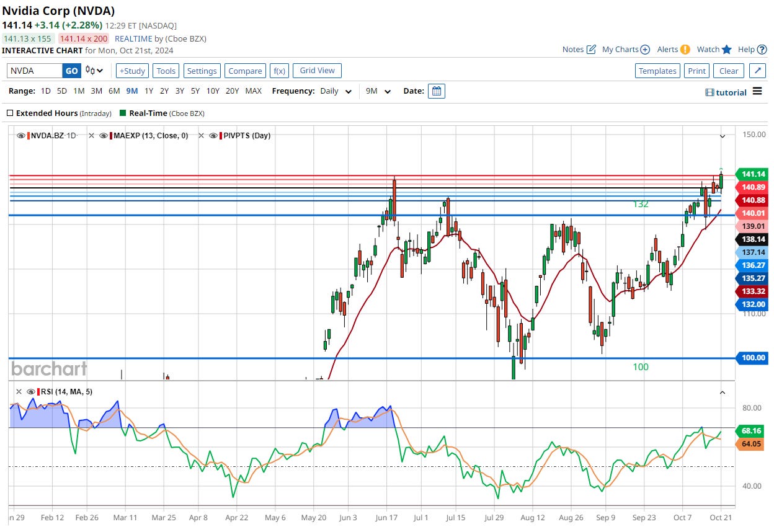The image size is (774, 532).
Task: Click the REALTIME link in header
Action: click(133, 38)
